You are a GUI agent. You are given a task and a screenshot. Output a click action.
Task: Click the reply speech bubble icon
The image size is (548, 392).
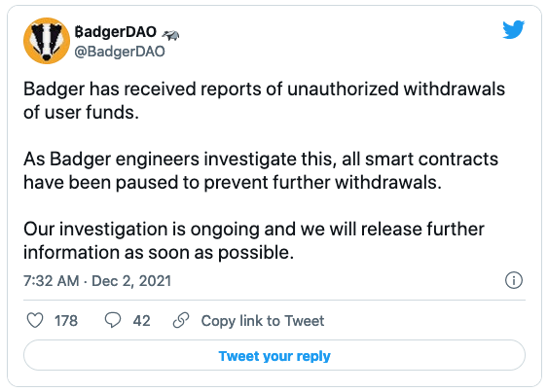tap(113, 320)
